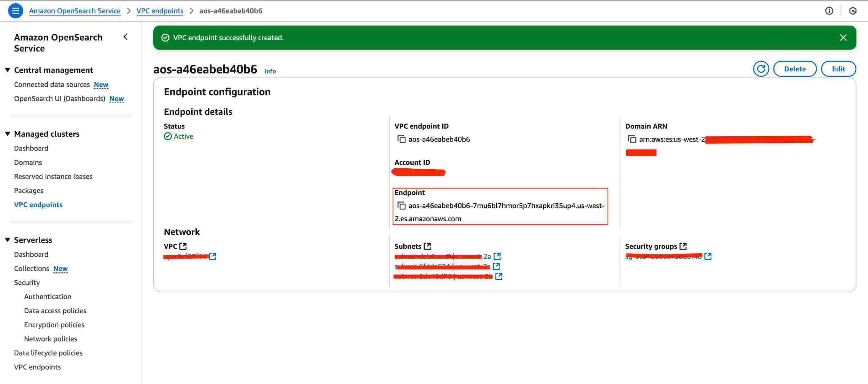Open the redacted VPC ID external link

[213, 256]
